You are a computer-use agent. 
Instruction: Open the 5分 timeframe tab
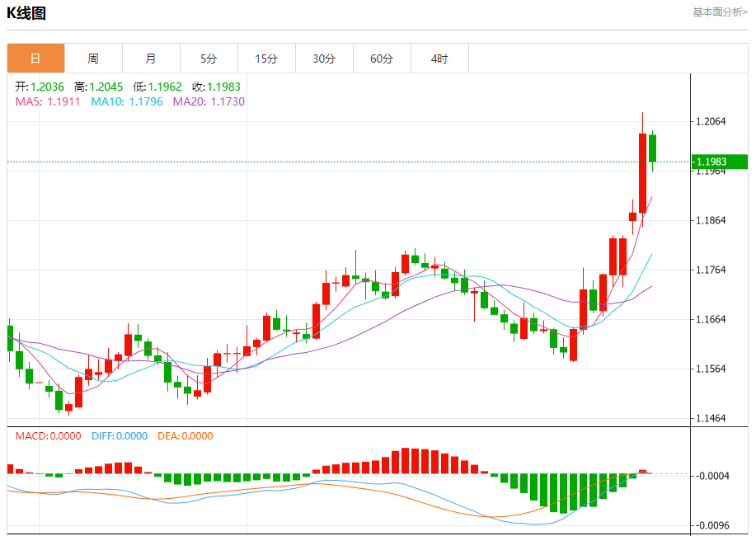click(209, 59)
